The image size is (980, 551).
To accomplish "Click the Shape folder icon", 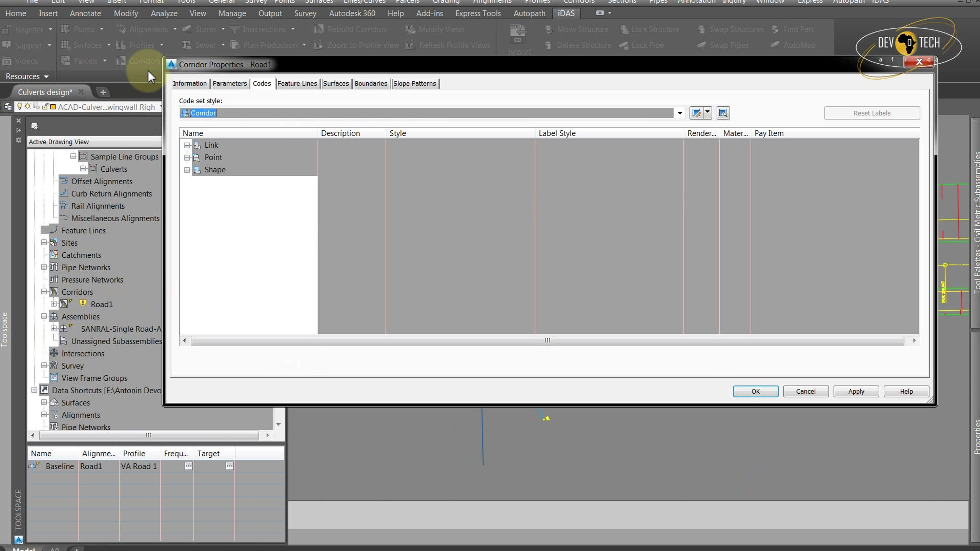I will click(x=197, y=170).
